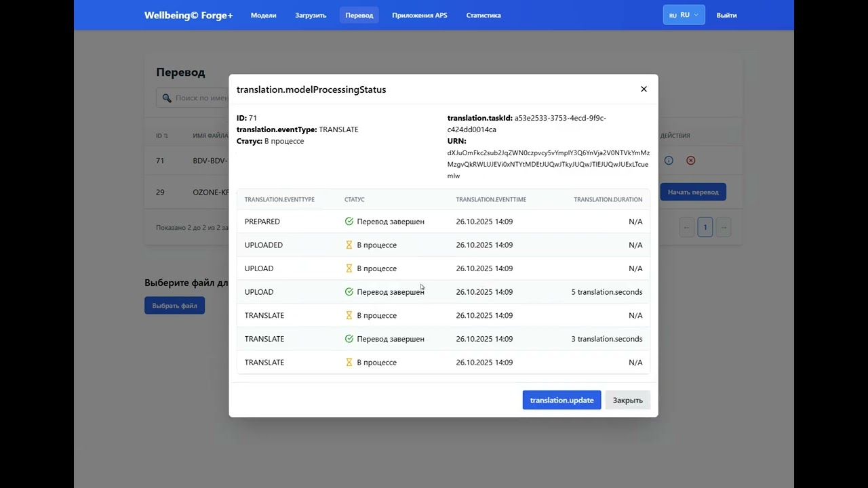Click the ID 29 cell in background table
The height and width of the screenshot is (488, 868).
pyautogui.click(x=160, y=192)
